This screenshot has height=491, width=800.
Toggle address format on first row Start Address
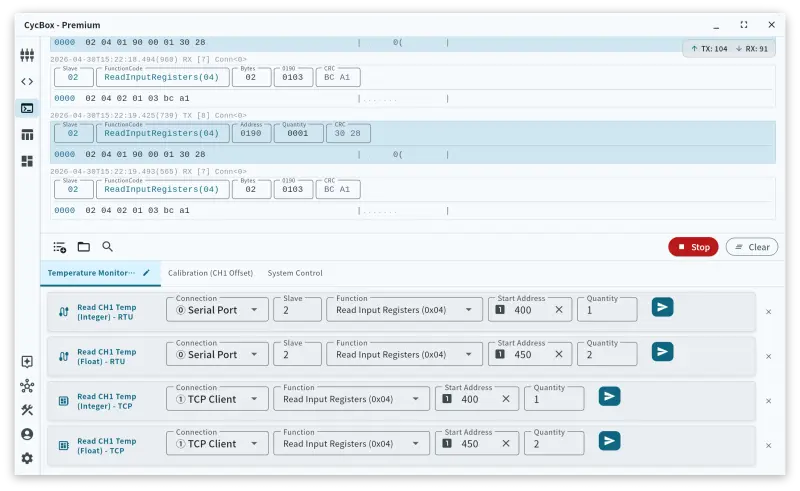[x=500, y=310]
